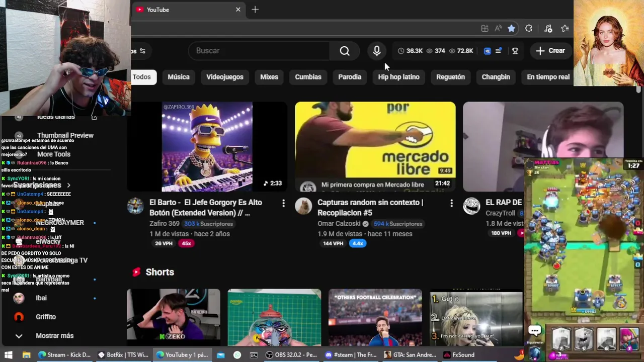Click the 45x vidIQ badge

(x=186, y=243)
